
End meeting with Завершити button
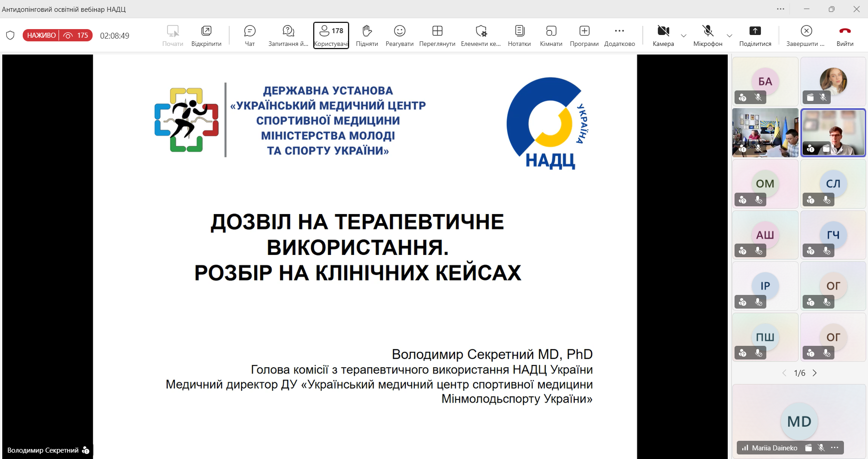(x=806, y=35)
